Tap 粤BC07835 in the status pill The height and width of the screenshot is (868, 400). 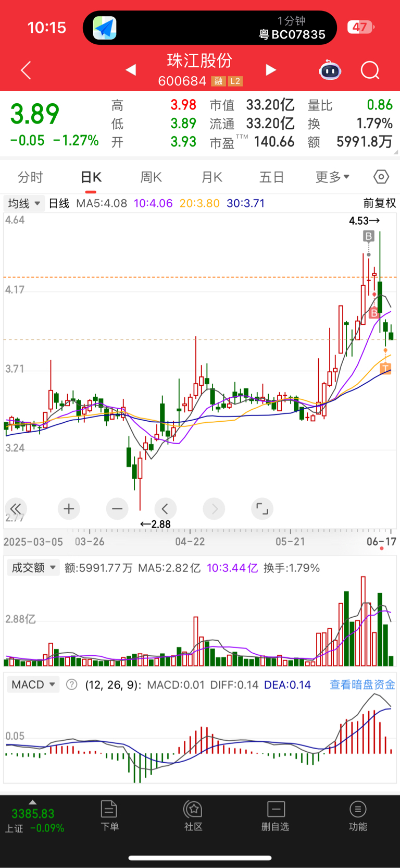(x=292, y=35)
